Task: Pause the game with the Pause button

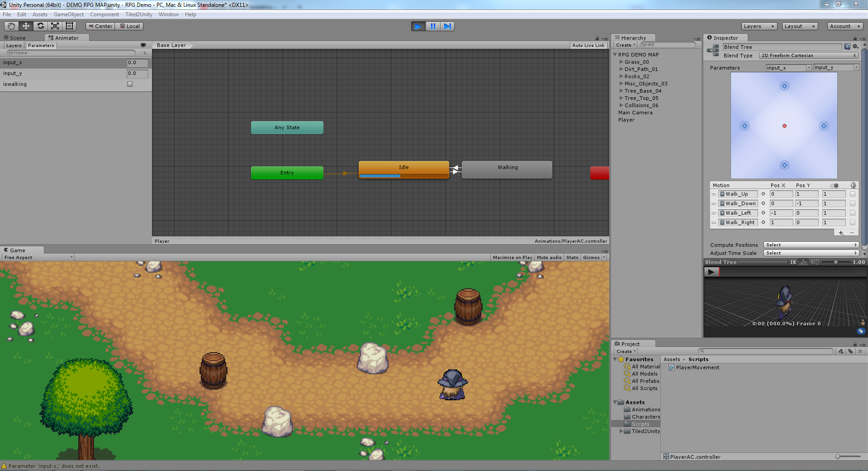Action: 433,26
